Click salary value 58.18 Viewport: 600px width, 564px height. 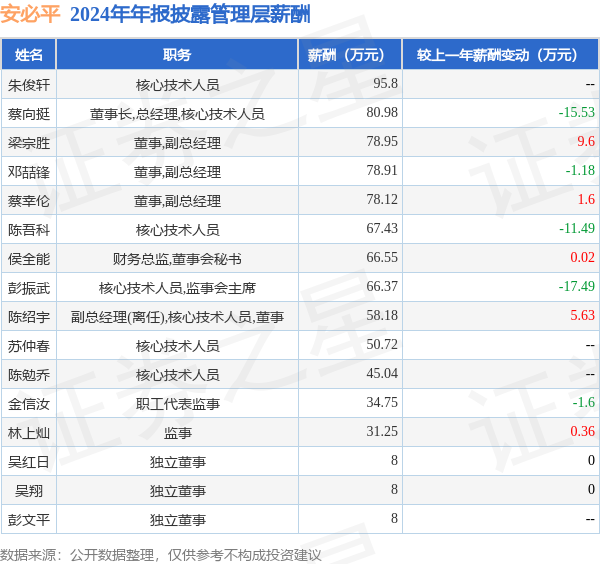(382, 315)
